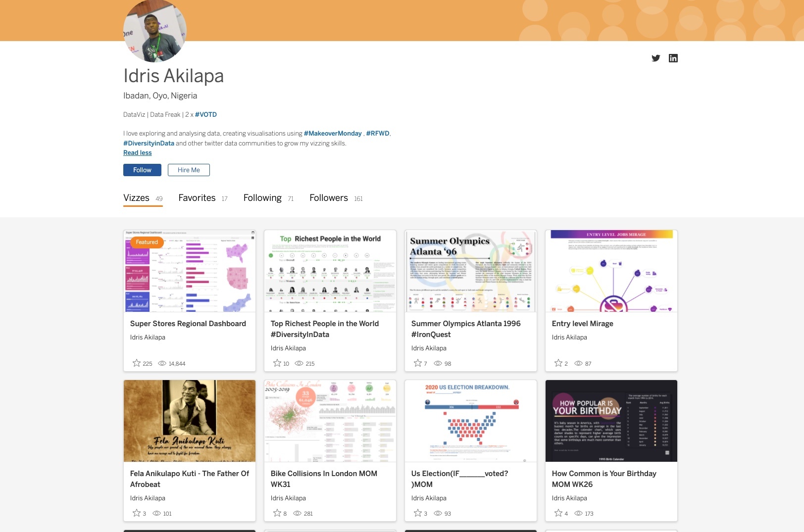Image resolution: width=804 pixels, height=532 pixels.
Task: Open the Twitter profile icon
Action: [655, 58]
